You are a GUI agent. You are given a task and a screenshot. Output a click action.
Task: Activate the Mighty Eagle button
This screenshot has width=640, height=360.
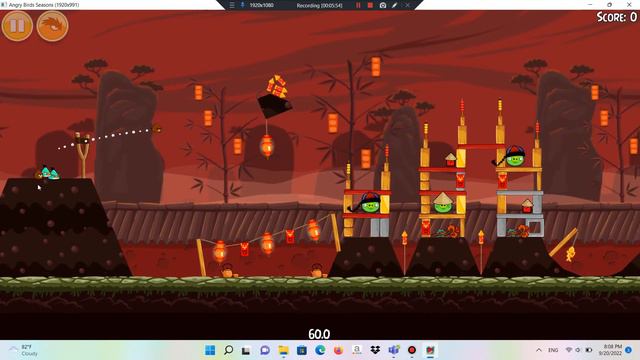tap(52, 26)
